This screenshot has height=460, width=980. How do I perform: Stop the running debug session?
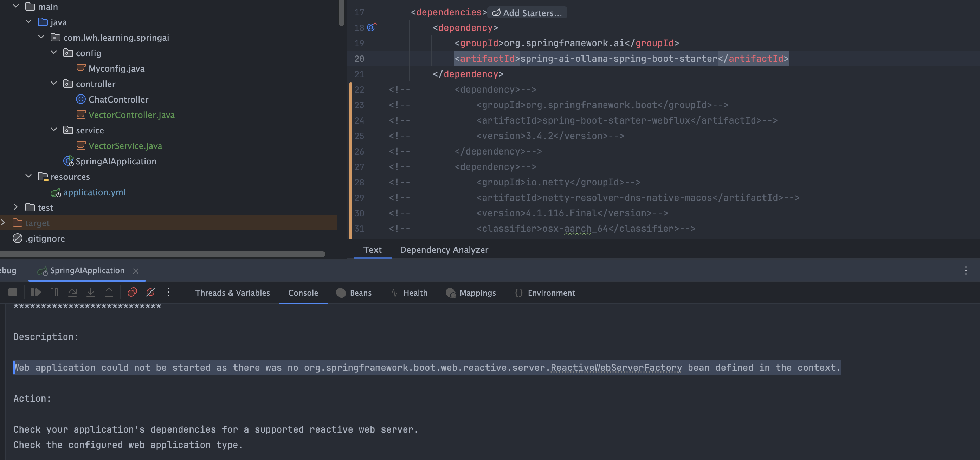point(13,293)
